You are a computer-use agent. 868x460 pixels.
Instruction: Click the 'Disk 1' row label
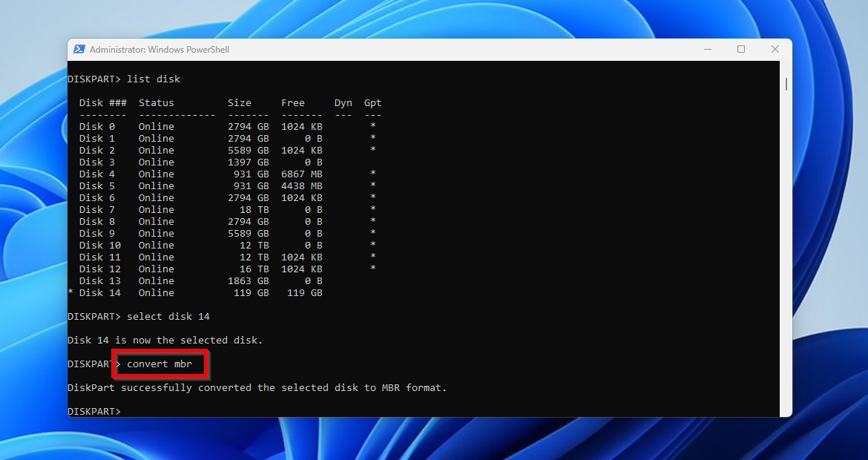(x=97, y=139)
